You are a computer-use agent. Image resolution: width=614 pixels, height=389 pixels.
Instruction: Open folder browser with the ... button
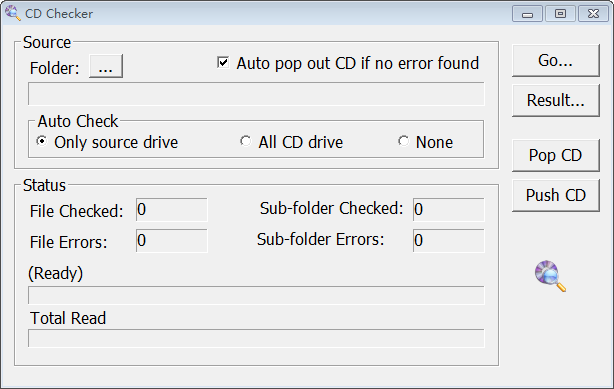[106, 66]
